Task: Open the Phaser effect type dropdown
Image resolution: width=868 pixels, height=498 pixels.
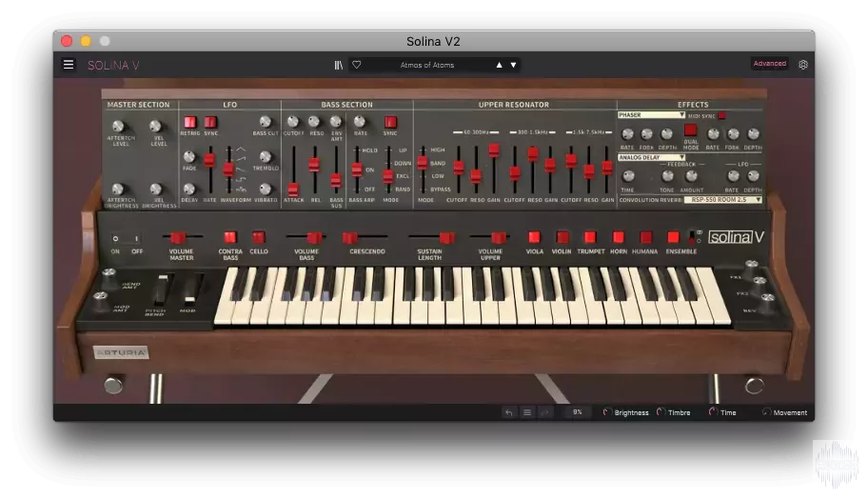Action: point(651,114)
